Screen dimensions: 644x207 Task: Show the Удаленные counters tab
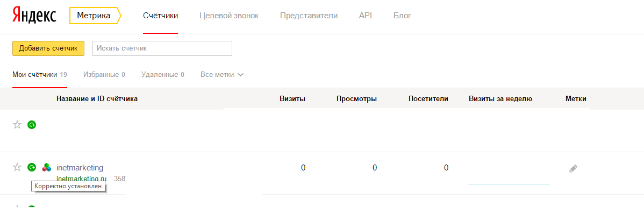tap(162, 75)
